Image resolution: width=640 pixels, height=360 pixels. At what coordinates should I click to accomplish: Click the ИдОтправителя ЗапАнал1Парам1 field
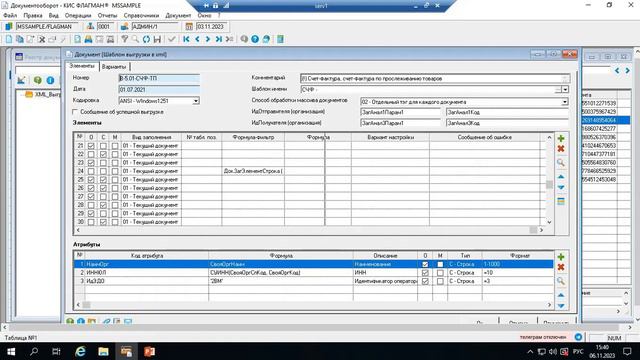point(400,112)
